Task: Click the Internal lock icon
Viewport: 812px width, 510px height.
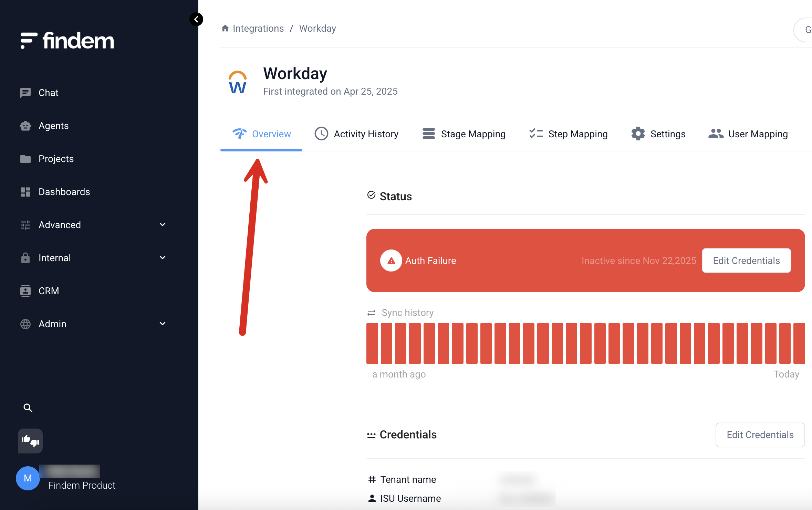Action: click(25, 258)
